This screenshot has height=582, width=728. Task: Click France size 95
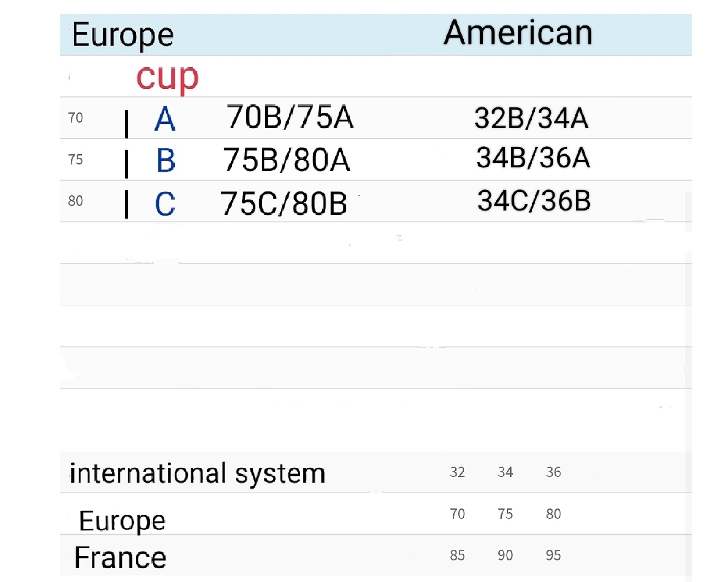[553, 555]
